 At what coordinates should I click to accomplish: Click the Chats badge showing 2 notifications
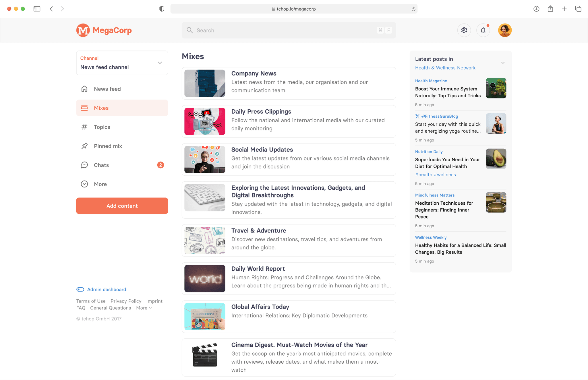[x=160, y=165]
